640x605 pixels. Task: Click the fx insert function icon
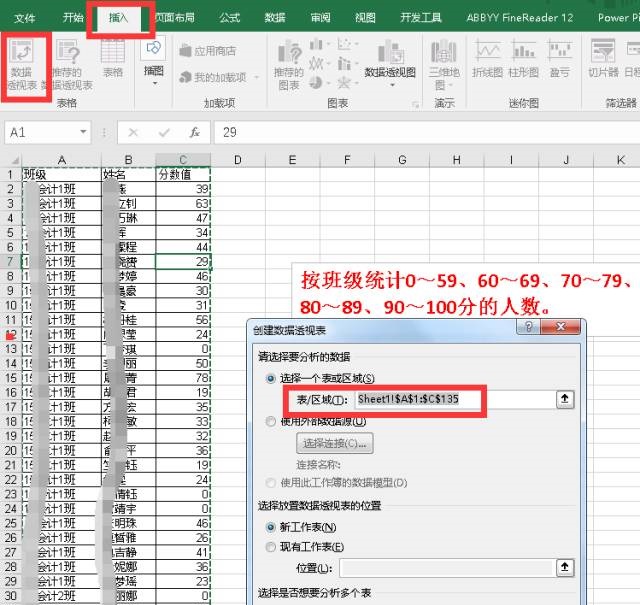point(195,132)
